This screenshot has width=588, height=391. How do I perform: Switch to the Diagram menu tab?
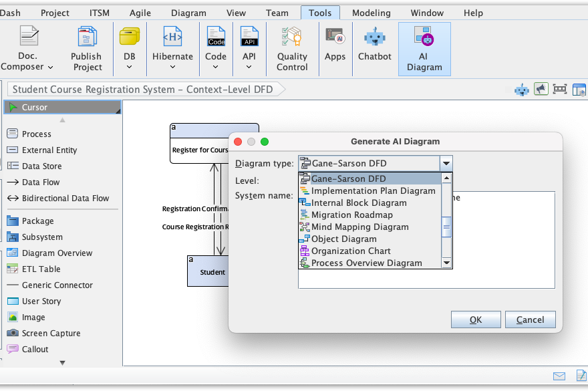coord(188,13)
